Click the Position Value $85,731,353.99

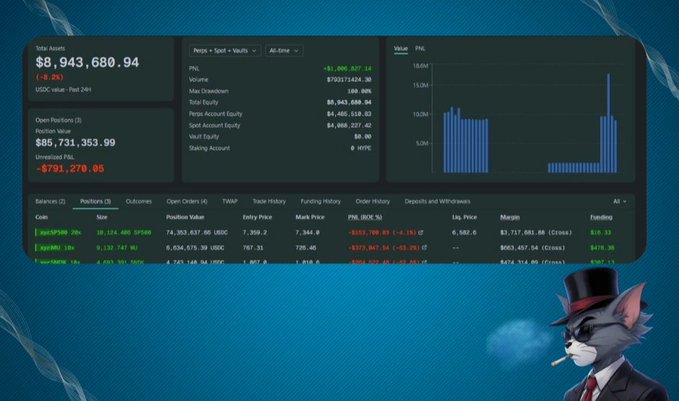tap(75, 142)
